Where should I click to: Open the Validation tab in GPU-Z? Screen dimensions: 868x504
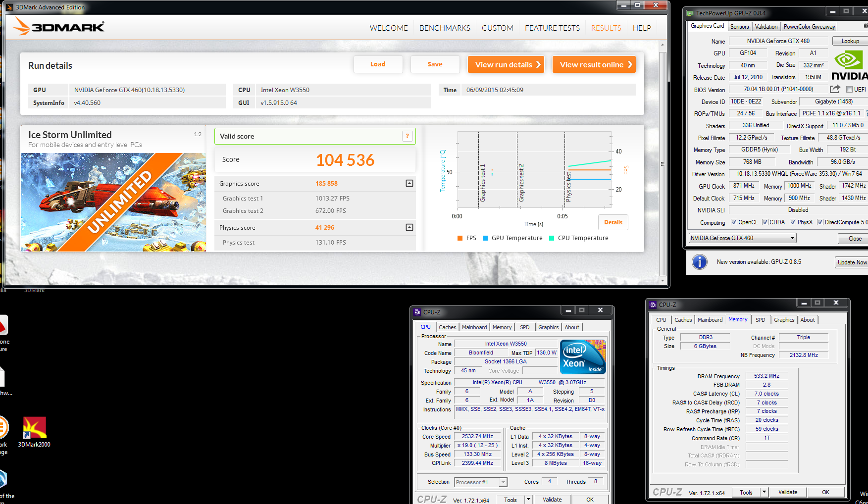coord(766,27)
